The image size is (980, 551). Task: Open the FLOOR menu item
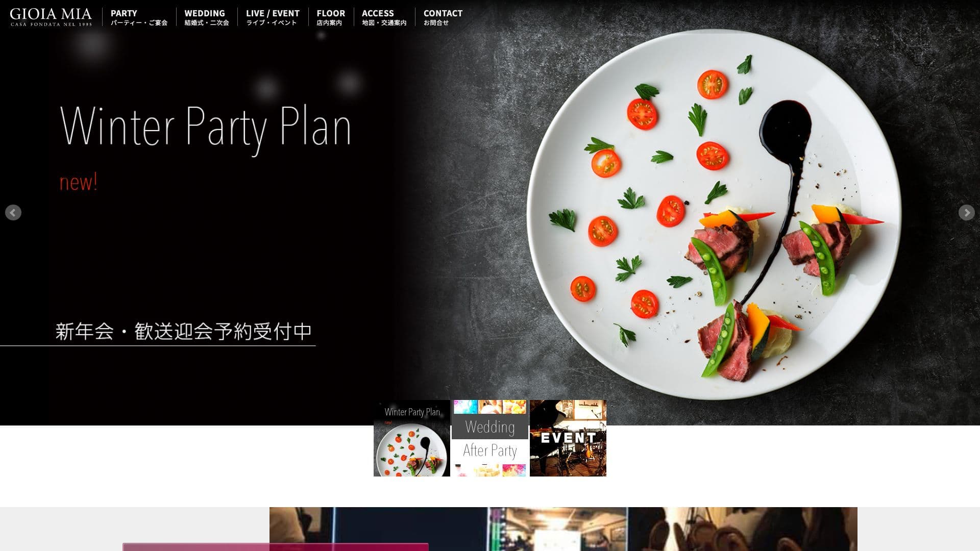coord(331,17)
